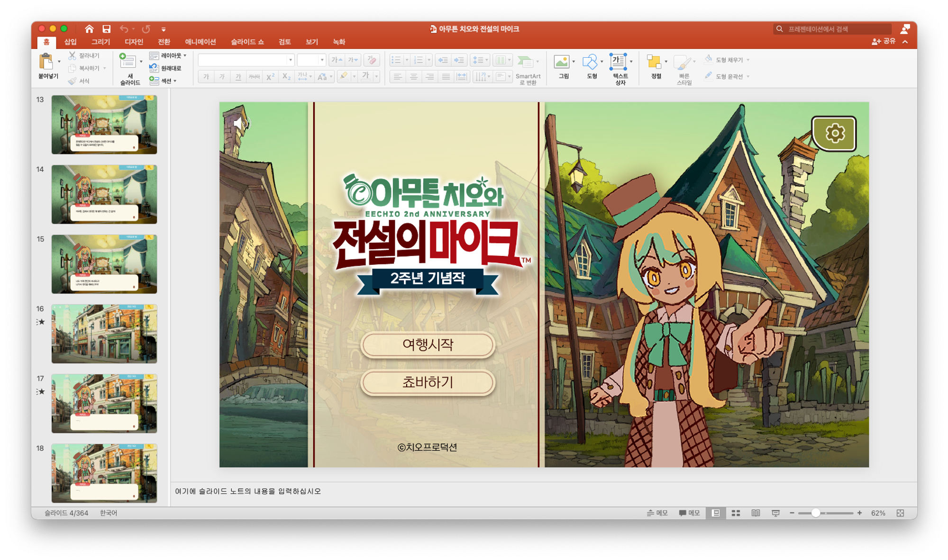Open the Shapes (도형) icon

590,62
